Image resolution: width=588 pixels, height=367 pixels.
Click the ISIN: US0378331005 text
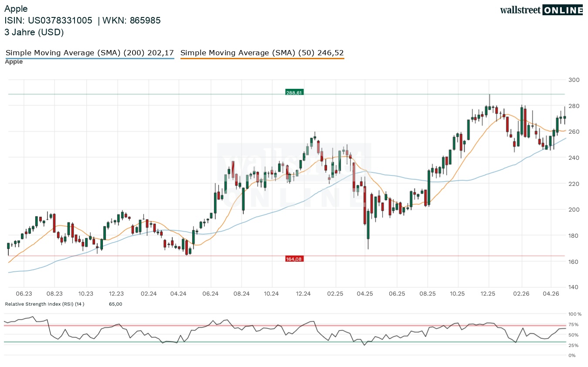tap(48, 20)
